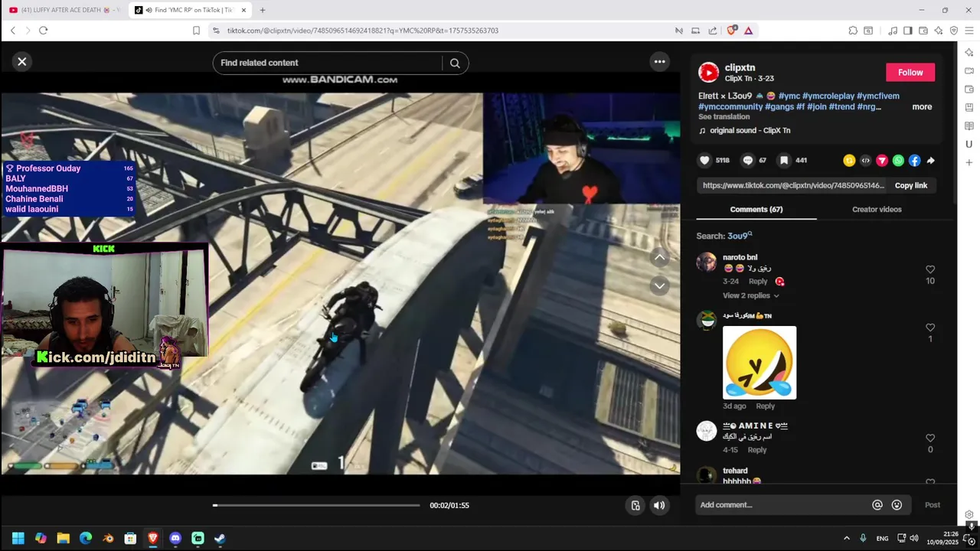Click the yellow repost icon

849,161
